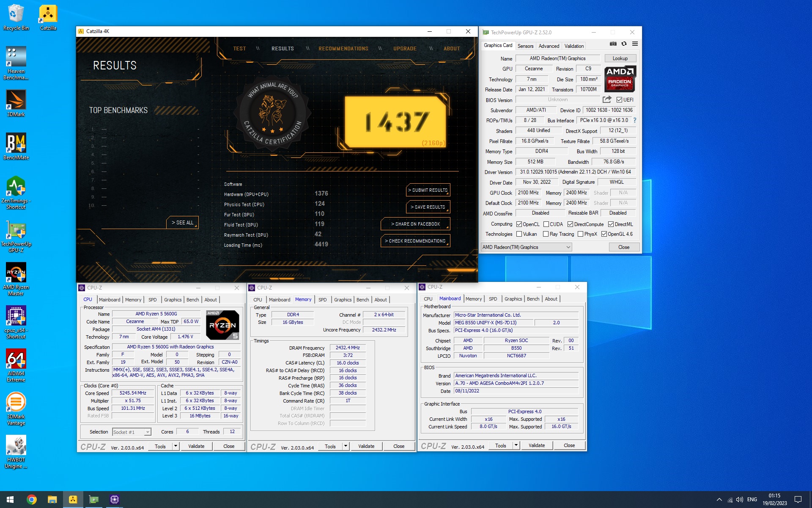Toggle the DirectCompute checkbox

tap(570, 224)
